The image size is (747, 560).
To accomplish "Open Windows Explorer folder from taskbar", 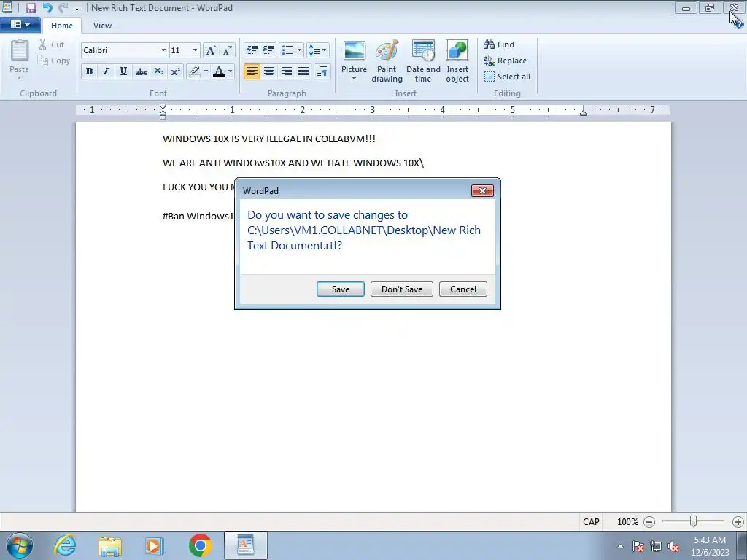I will [x=110, y=545].
